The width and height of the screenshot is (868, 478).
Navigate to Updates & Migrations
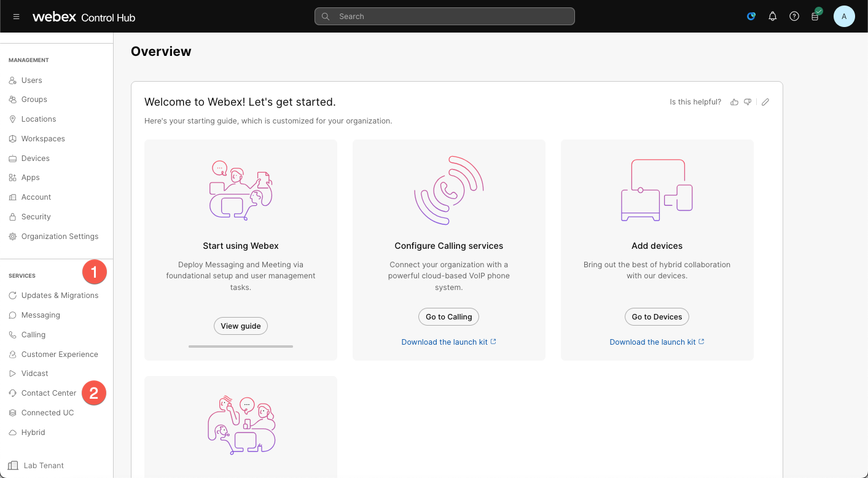coord(60,296)
